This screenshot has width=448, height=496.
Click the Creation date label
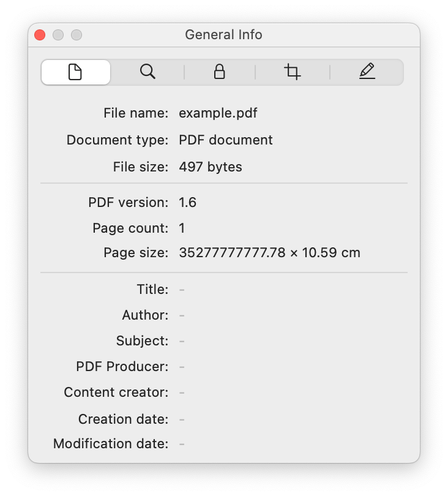click(123, 419)
